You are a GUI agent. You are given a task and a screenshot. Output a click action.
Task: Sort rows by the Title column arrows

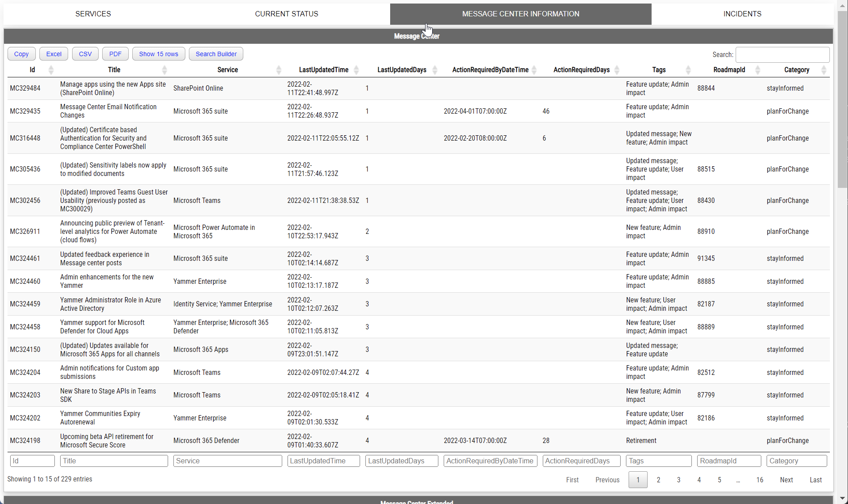164,70
